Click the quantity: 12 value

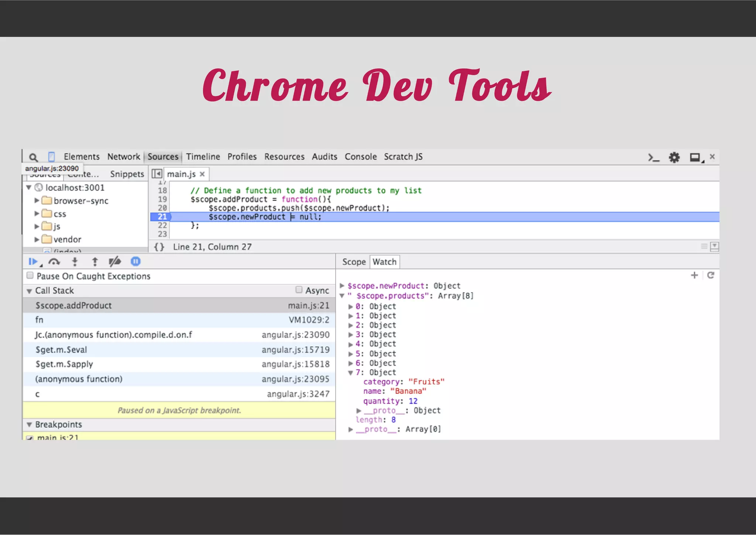click(413, 401)
